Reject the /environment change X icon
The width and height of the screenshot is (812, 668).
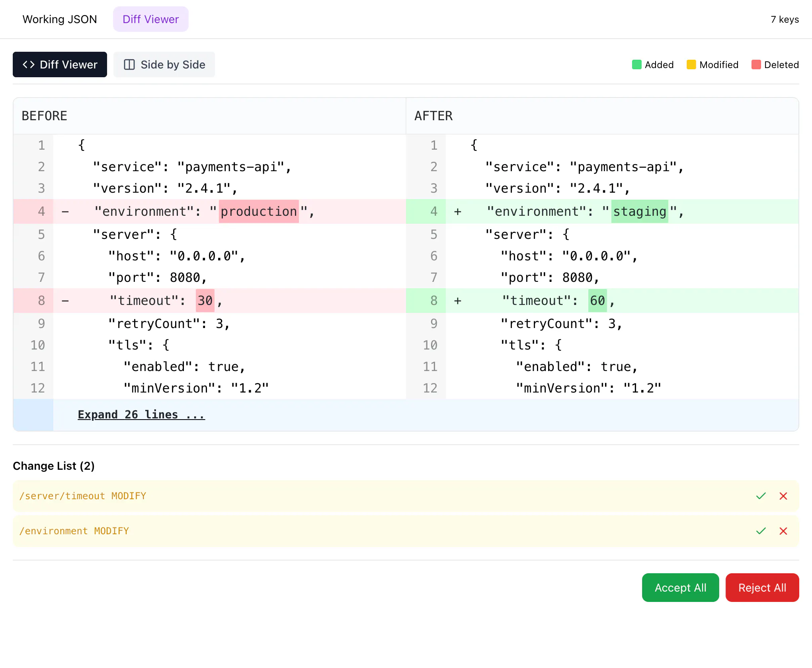(x=783, y=531)
